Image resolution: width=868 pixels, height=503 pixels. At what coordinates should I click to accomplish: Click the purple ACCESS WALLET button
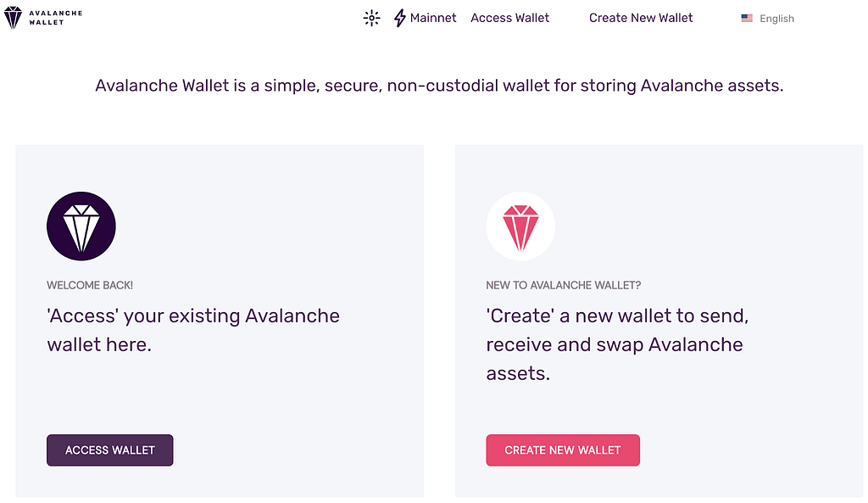[109, 450]
